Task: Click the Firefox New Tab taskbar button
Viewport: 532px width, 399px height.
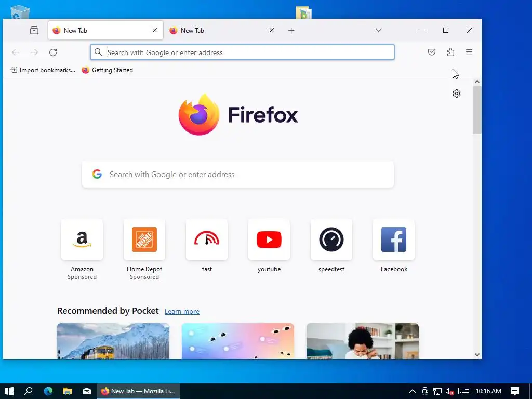Action: 138,391
